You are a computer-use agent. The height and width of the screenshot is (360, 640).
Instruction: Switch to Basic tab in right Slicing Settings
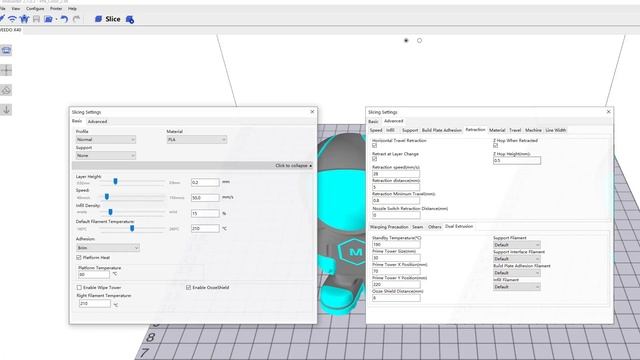373,122
